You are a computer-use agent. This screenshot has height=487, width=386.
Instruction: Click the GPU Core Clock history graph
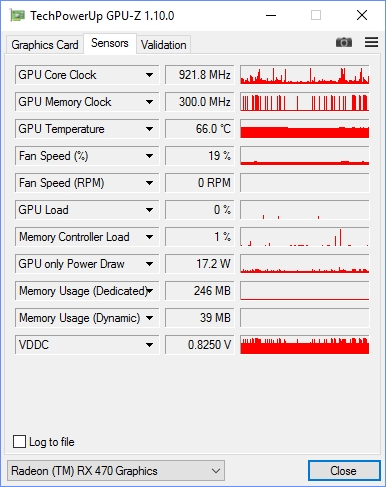[x=305, y=75]
